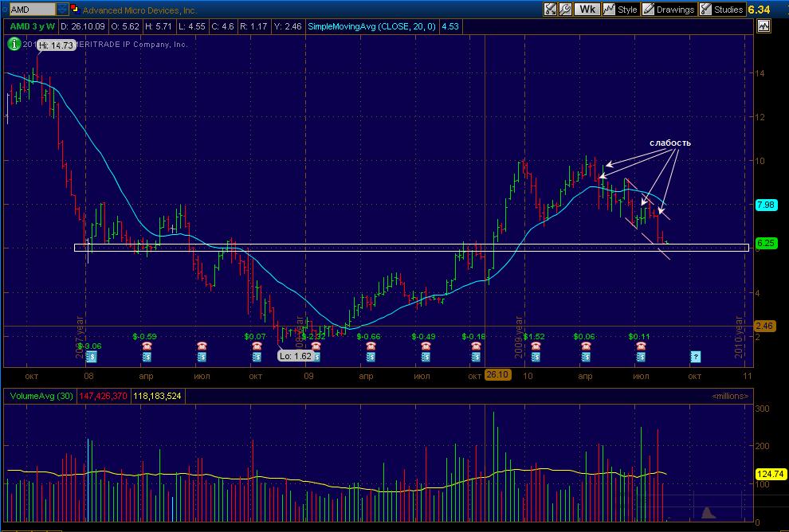Open the Style dropdown menu
Viewport: 789px width, 532px height.
(622, 9)
